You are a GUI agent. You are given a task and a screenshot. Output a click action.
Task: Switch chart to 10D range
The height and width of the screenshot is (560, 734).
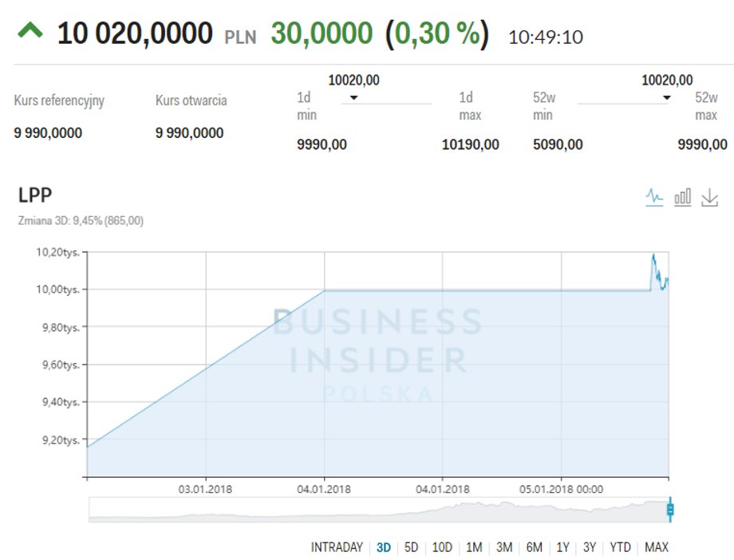[442, 547]
